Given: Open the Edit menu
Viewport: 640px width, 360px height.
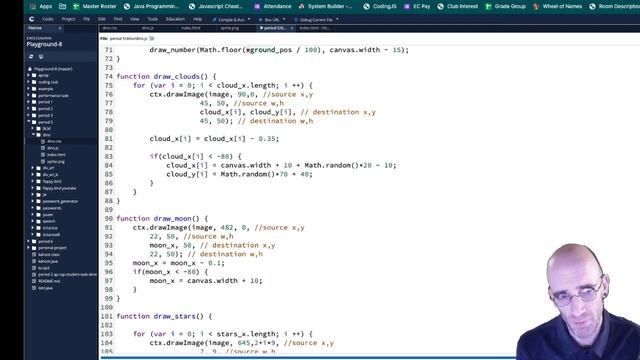Looking at the screenshot, I should click(x=102, y=19).
